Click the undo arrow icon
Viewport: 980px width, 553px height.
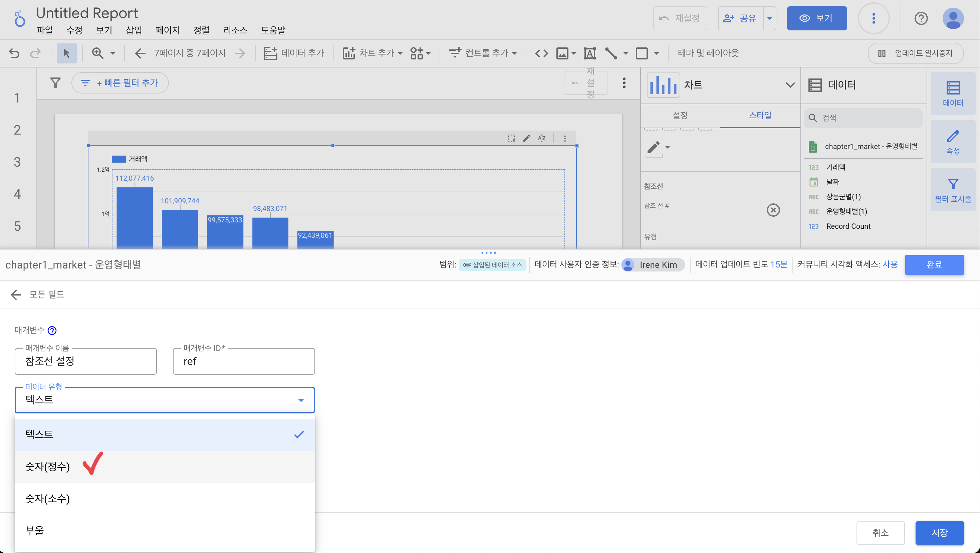14,53
